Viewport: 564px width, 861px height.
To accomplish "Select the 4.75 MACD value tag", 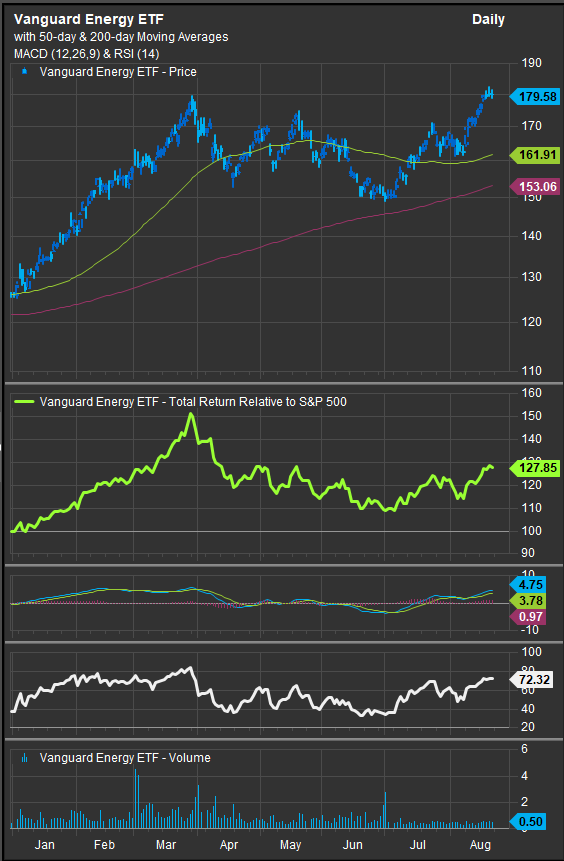I will pos(528,584).
